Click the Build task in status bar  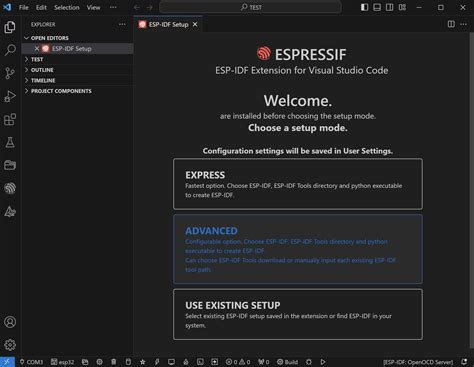click(x=287, y=362)
